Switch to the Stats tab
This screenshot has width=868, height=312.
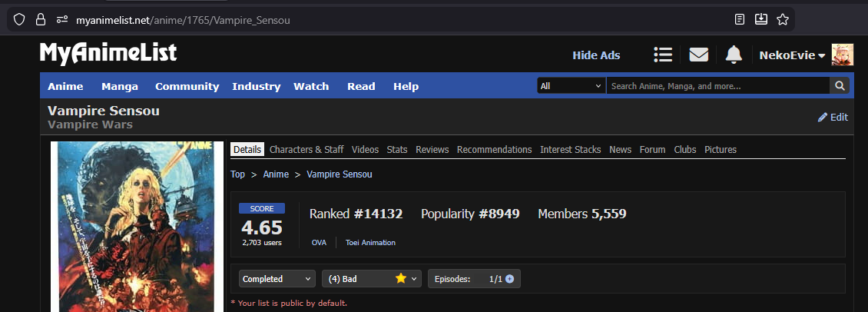click(397, 150)
